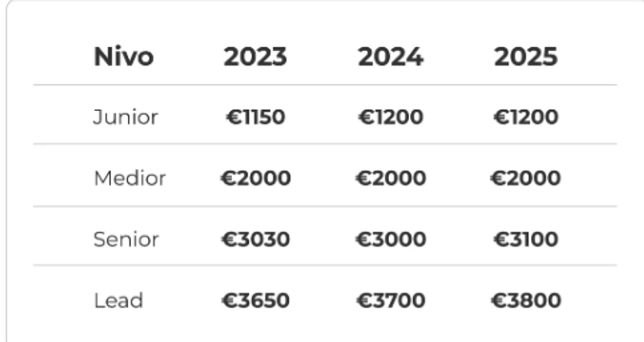Click the Junior 2023 salary €1150
This screenshot has height=342, width=644.
tap(255, 117)
